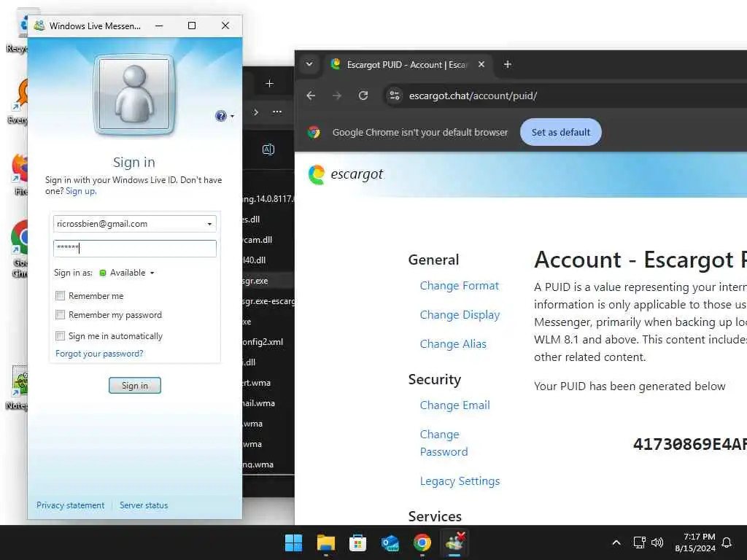Go back in Chrome

pyautogui.click(x=311, y=96)
